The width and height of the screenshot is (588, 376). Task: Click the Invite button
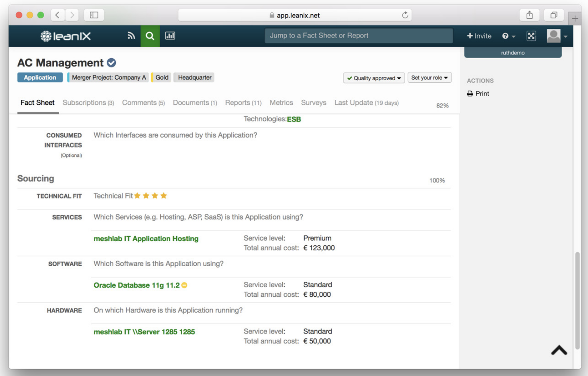point(479,36)
